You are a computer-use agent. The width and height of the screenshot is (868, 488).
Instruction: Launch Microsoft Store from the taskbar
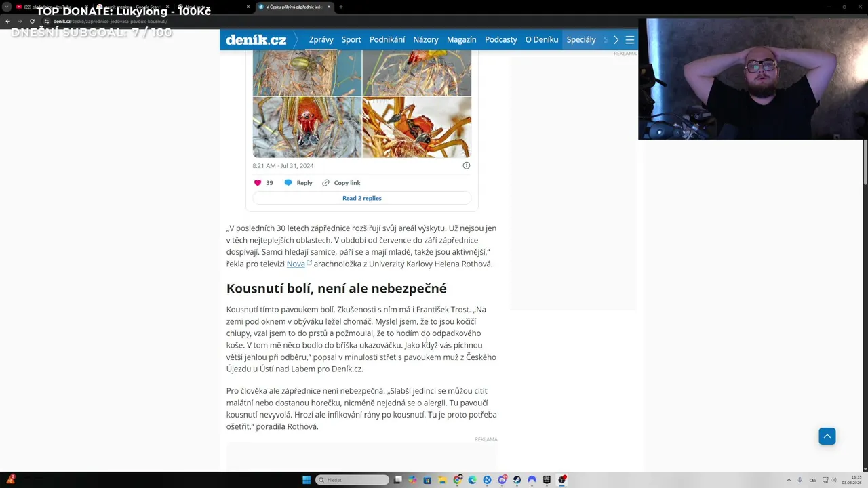tap(427, 480)
